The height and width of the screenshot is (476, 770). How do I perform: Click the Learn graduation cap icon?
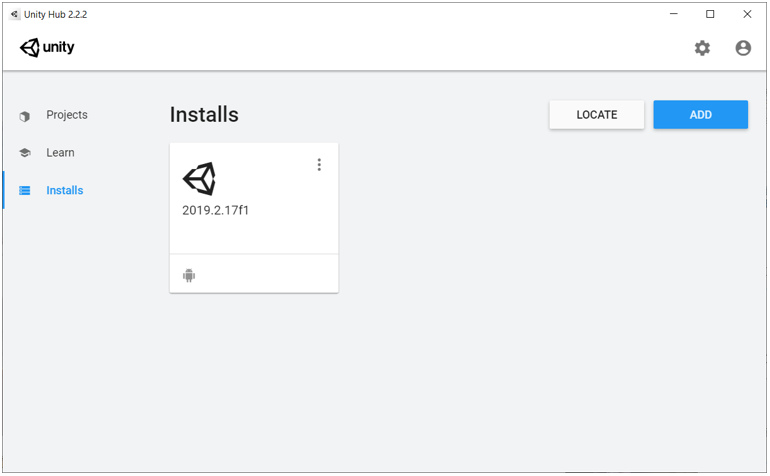click(25, 153)
